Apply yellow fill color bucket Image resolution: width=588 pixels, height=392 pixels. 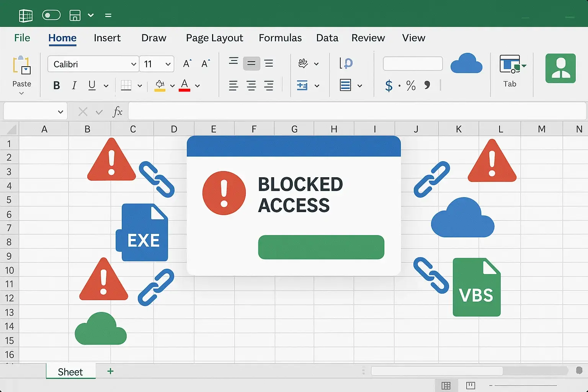pos(160,85)
